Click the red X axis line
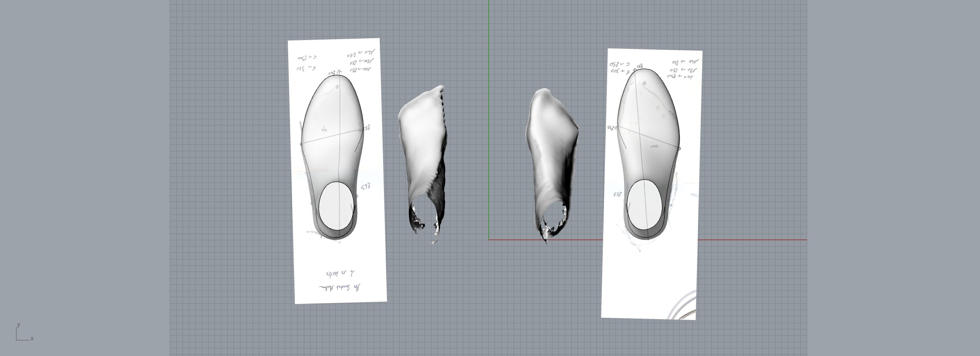980x356 pixels. point(757,240)
